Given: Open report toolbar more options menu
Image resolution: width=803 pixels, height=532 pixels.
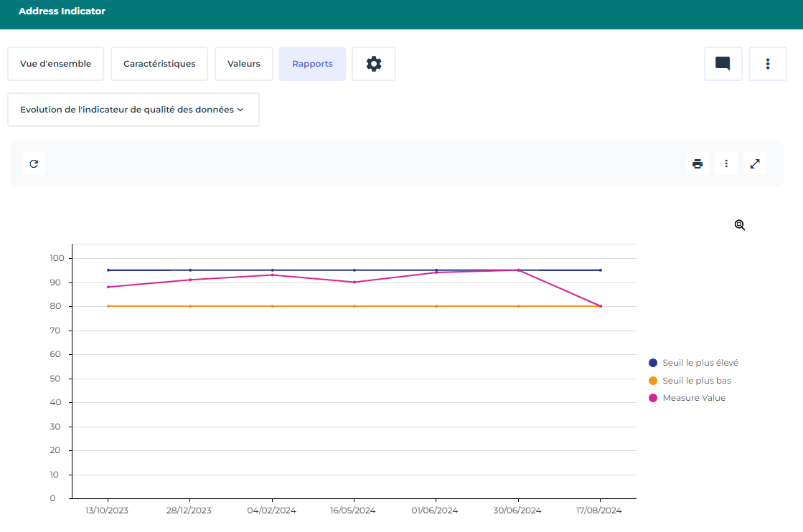Looking at the screenshot, I should 725,163.
